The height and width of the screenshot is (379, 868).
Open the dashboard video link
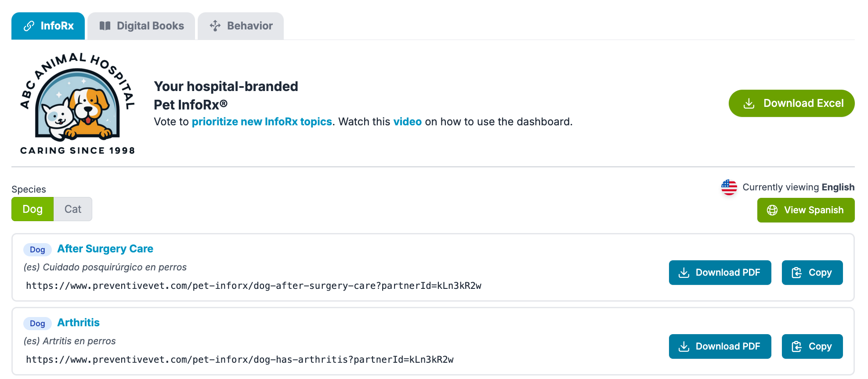click(407, 122)
